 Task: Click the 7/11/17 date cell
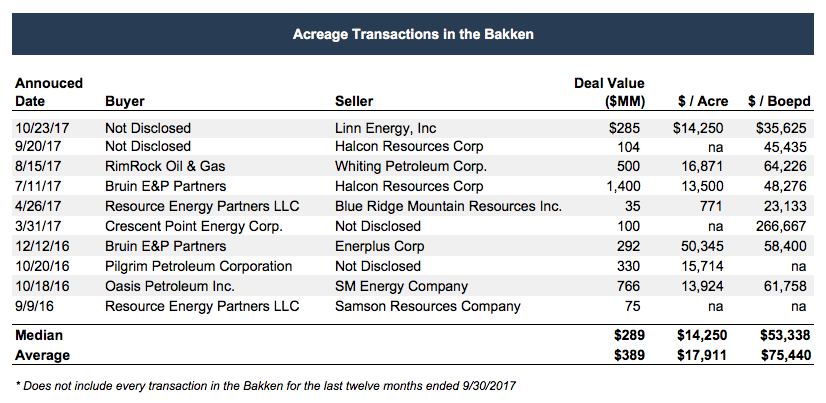coord(36,187)
